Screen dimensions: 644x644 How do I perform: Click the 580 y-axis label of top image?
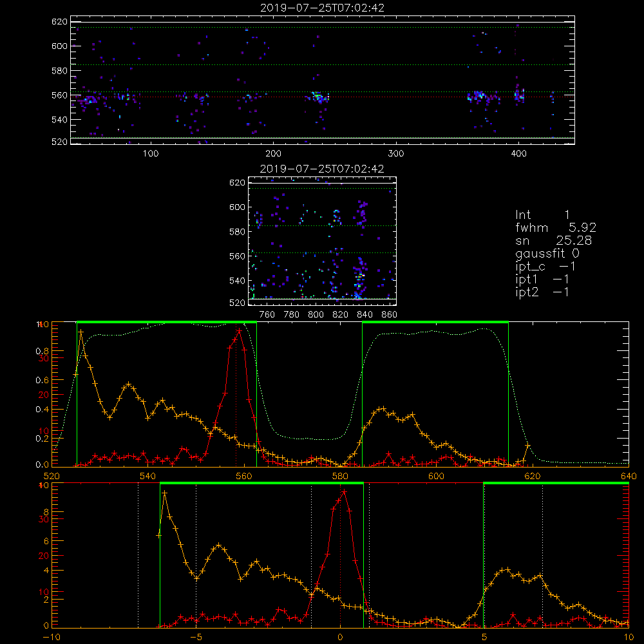[59, 71]
